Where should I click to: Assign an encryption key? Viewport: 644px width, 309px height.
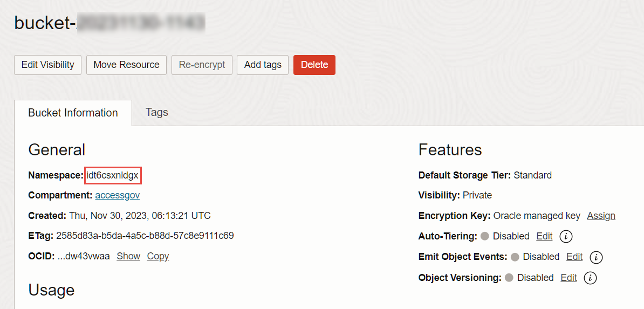pyautogui.click(x=601, y=216)
